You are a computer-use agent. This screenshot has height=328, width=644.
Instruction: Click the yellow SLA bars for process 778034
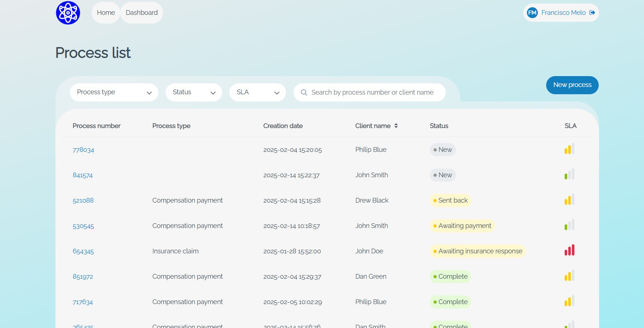(569, 149)
